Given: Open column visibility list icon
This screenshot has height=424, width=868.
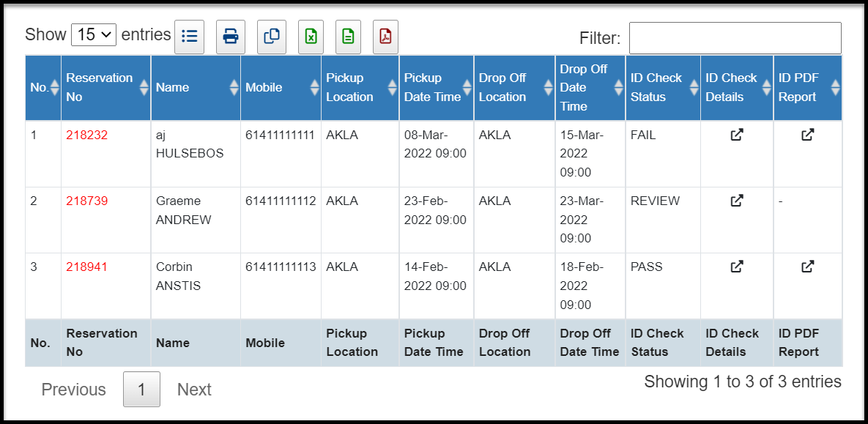Looking at the screenshot, I should tap(189, 37).
